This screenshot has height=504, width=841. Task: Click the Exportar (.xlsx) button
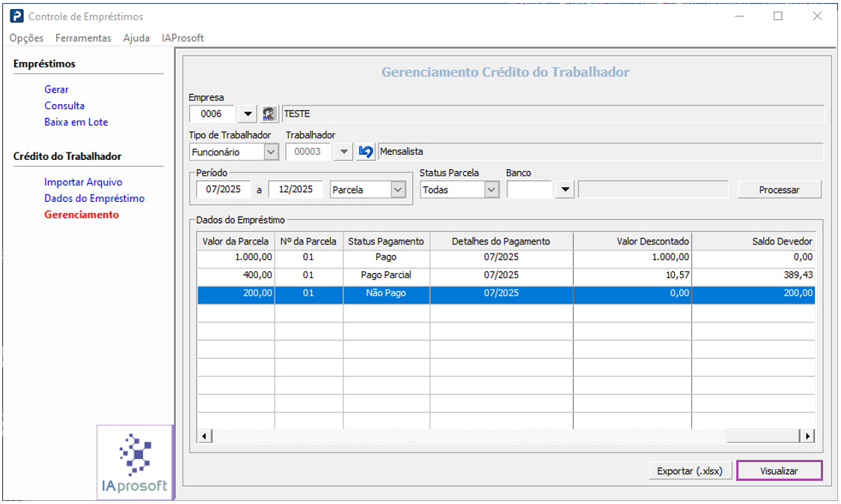click(689, 471)
